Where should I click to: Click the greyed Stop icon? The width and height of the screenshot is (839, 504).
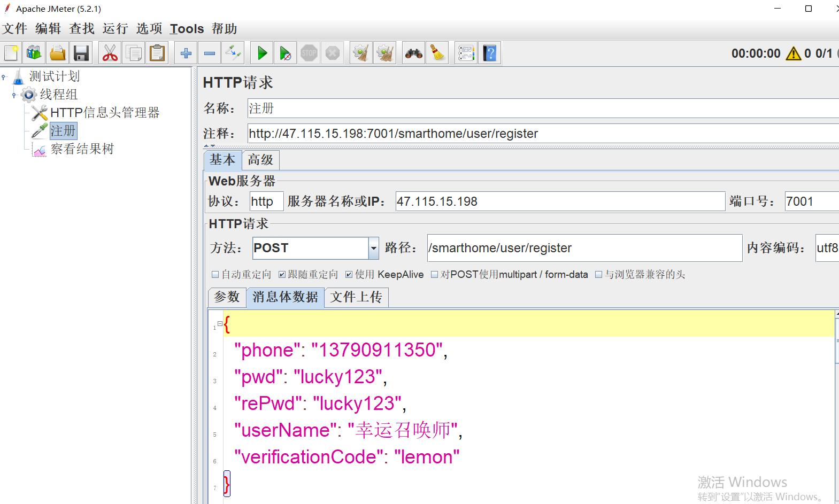(309, 53)
